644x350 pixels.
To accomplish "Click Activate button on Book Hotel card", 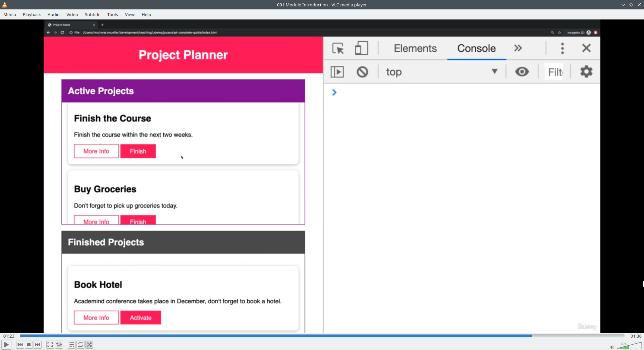I will click(141, 317).
